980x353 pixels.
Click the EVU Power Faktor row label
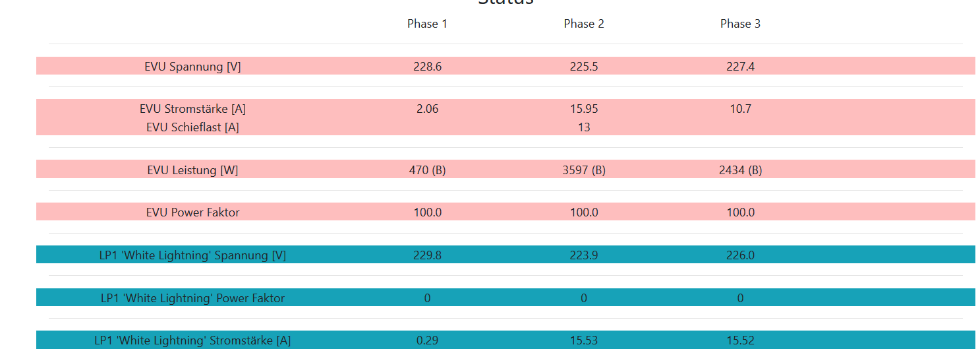[x=192, y=212]
